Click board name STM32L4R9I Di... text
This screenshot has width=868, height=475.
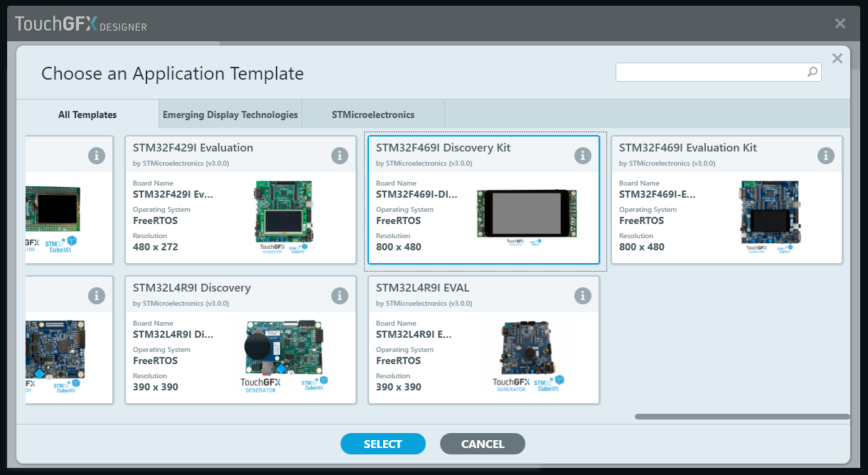[x=173, y=334]
